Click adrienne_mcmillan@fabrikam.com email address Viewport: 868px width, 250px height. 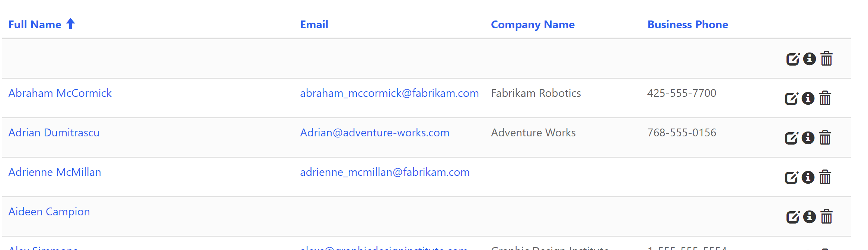coord(385,172)
